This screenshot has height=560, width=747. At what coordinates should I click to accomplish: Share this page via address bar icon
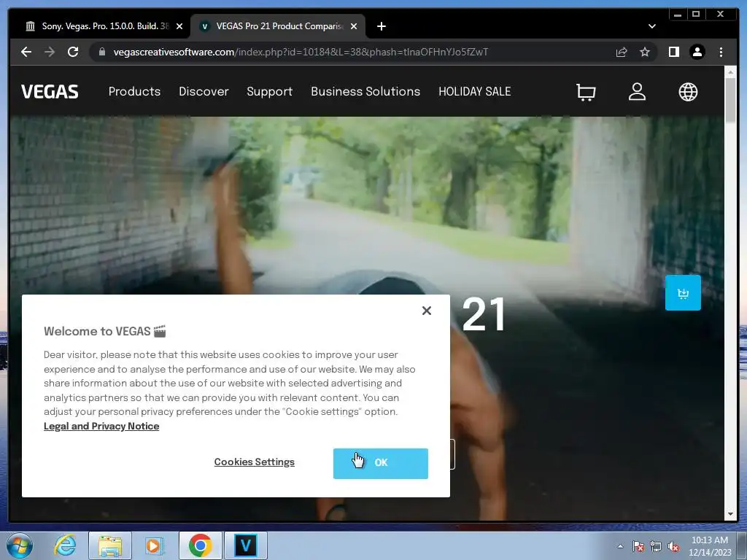pyautogui.click(x=622, y=52)
